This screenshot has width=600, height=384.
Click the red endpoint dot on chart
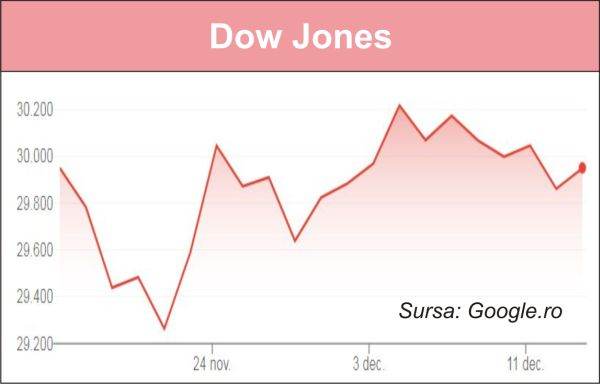(582, 168)
